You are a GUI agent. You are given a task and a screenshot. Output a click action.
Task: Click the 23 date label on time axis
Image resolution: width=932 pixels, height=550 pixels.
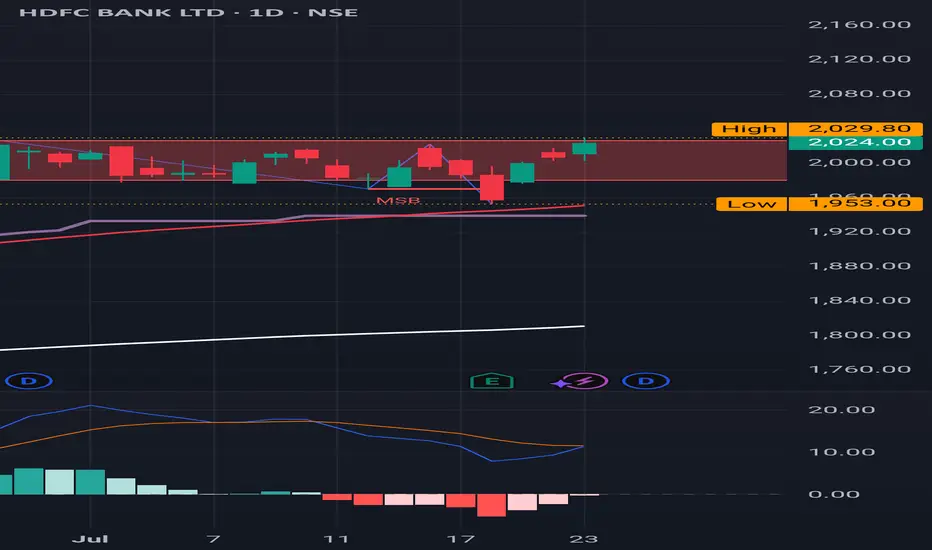point(584,539)
